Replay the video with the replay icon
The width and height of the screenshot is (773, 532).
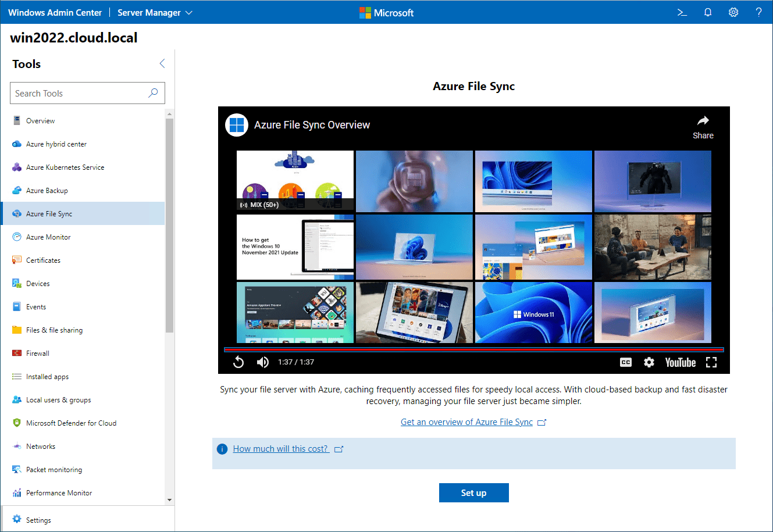click(238, 362)
